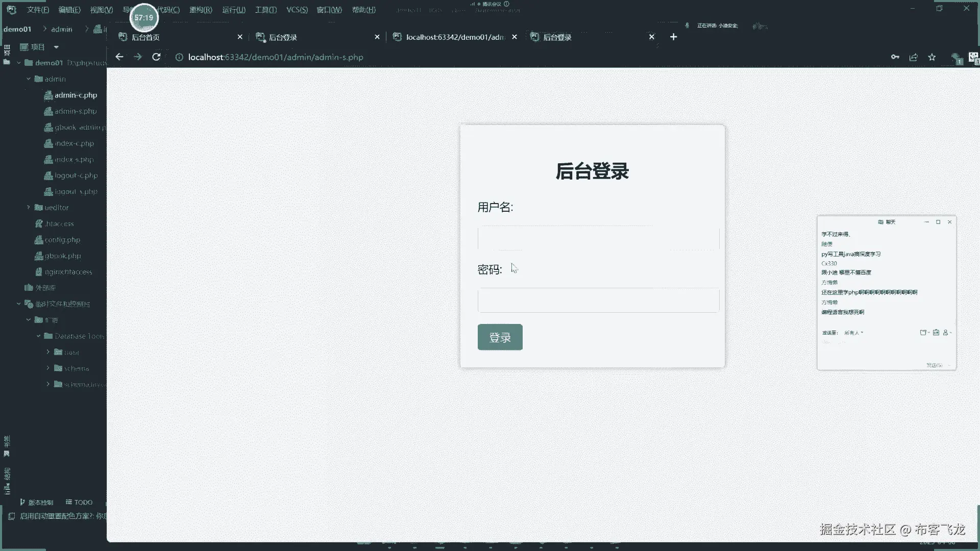The width and height of the screenshot is (980, 551).
Task: Click the share page icon
Action: click(x=913, y=57)
